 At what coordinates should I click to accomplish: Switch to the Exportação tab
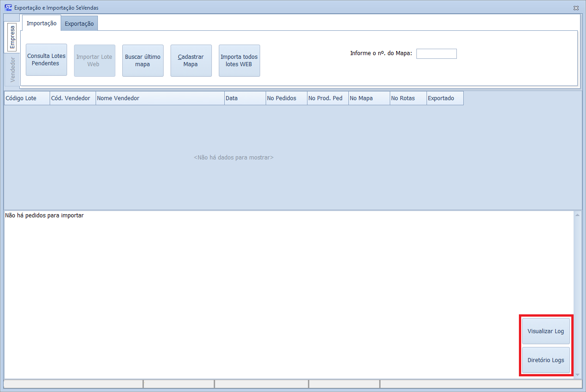coord(79,23)
